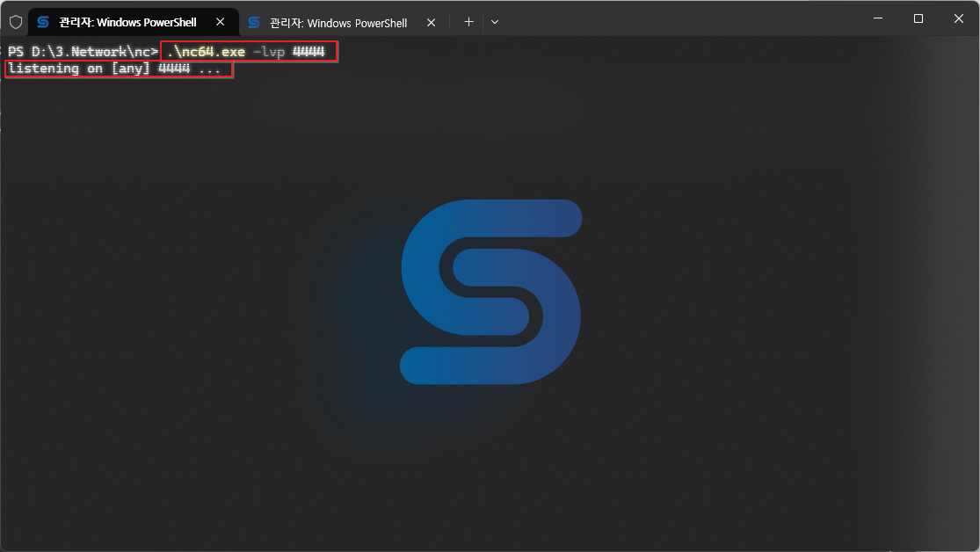The width and height of the screenshot is (980, 552).
Task: Select the first 관리자: Windows PowerShell tab
Action: click(133, 22)
